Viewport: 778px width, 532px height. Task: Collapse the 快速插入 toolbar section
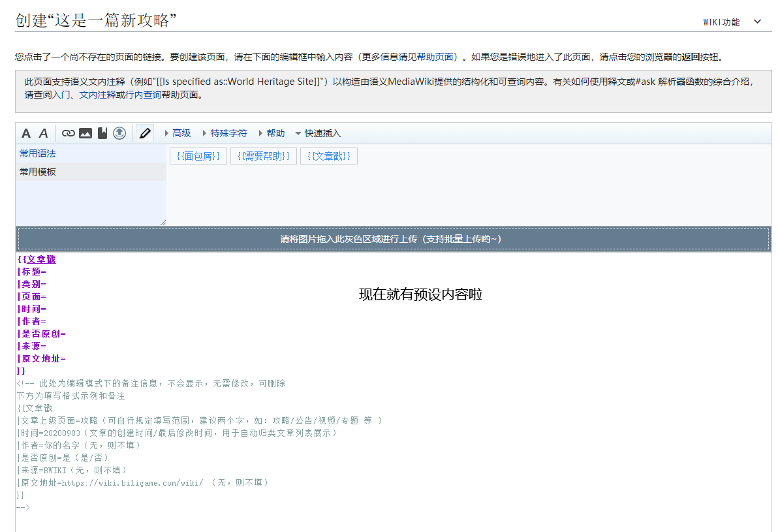tap(318, 133)
